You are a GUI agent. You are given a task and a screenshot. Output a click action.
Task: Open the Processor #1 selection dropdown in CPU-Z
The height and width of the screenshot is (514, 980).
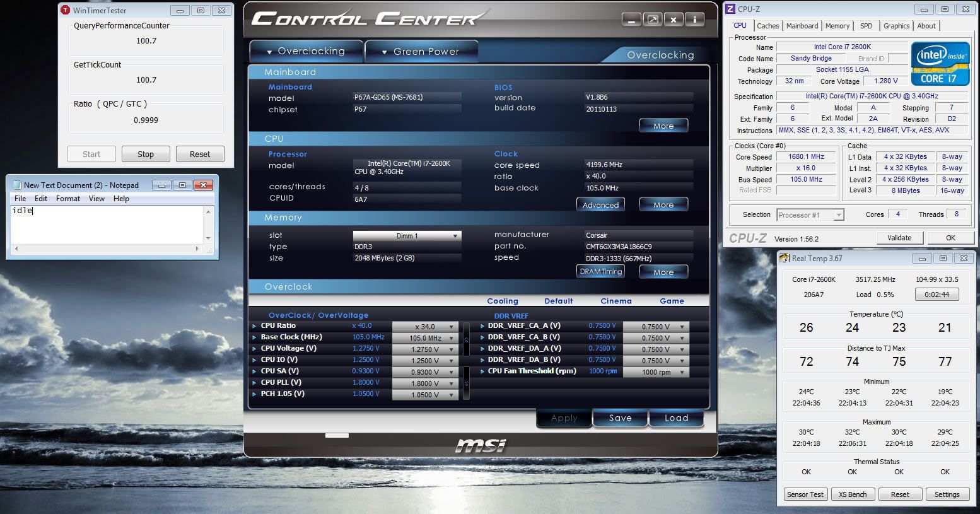(x=810, y=215)
